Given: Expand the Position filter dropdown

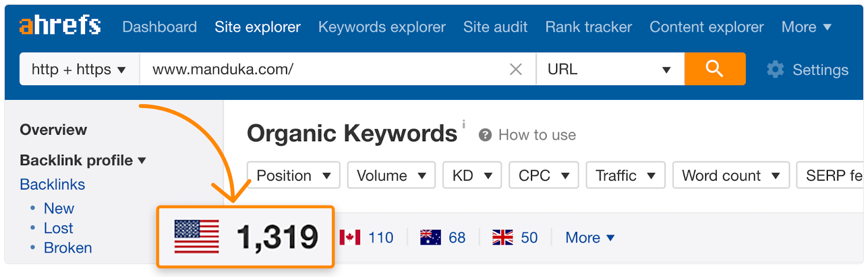Looking at the screenshot, I should (x=293, y=175).
